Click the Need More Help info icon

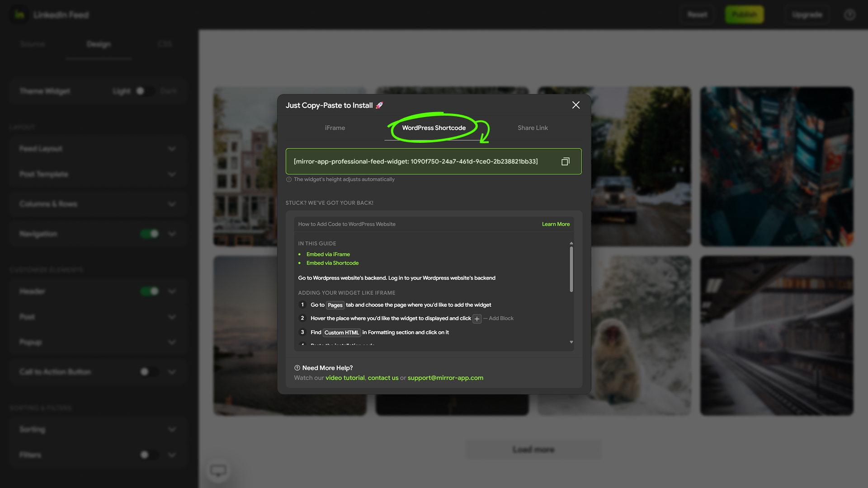[297, 368]
